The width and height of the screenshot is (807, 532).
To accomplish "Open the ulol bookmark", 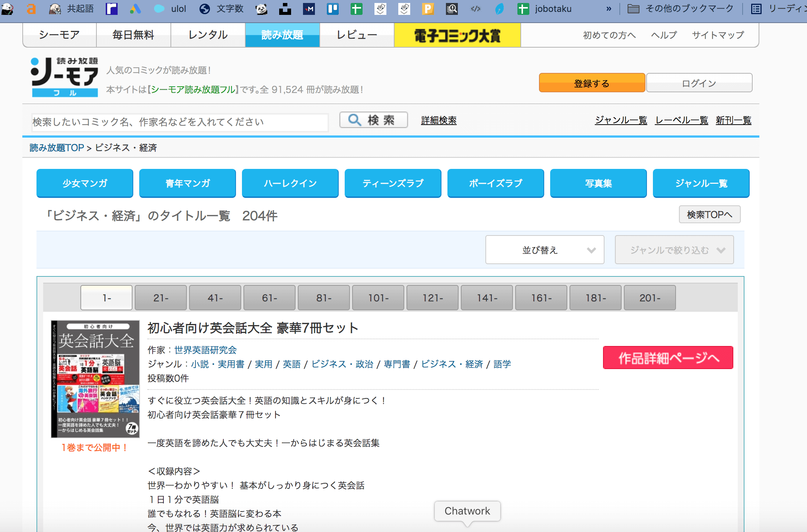I will coord(170,9).
